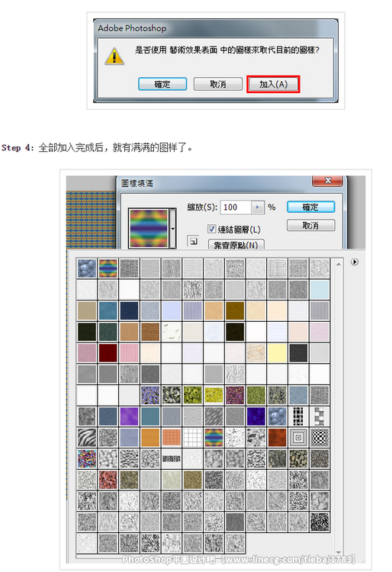Image resolution: width=392 pixels, height=572 pixels.
Task: Click the 縮放(S) value field showing 100
Action: (236, 207)
